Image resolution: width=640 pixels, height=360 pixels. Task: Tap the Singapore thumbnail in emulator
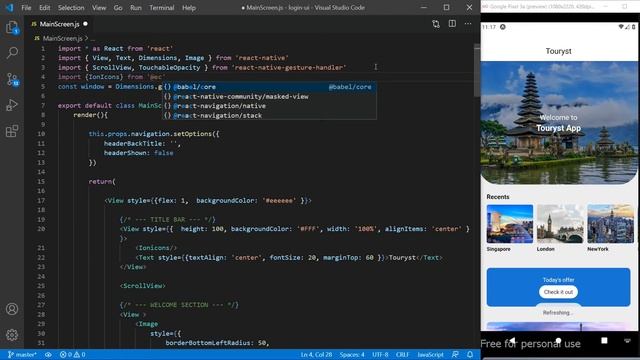(x=510, y=224)
